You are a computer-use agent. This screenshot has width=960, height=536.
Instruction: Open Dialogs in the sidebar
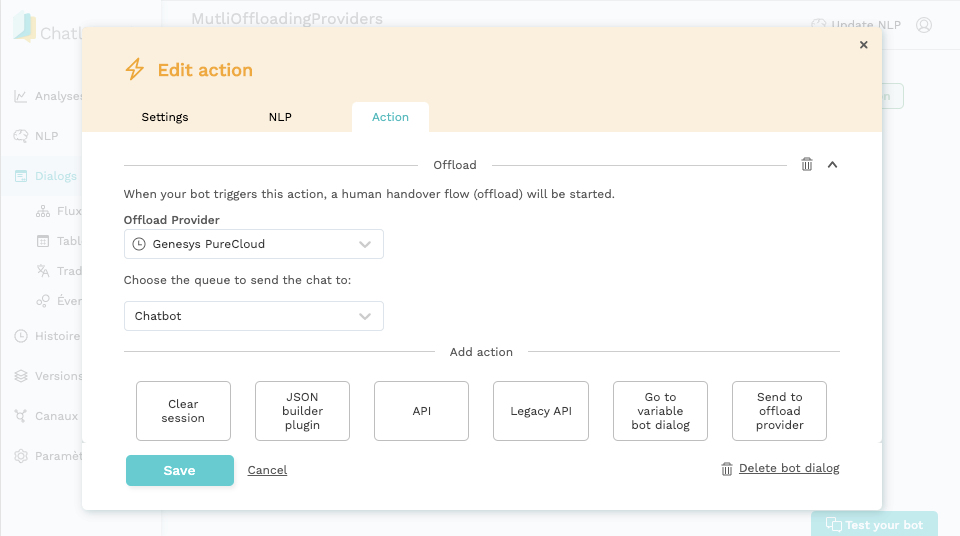[46, 176]
